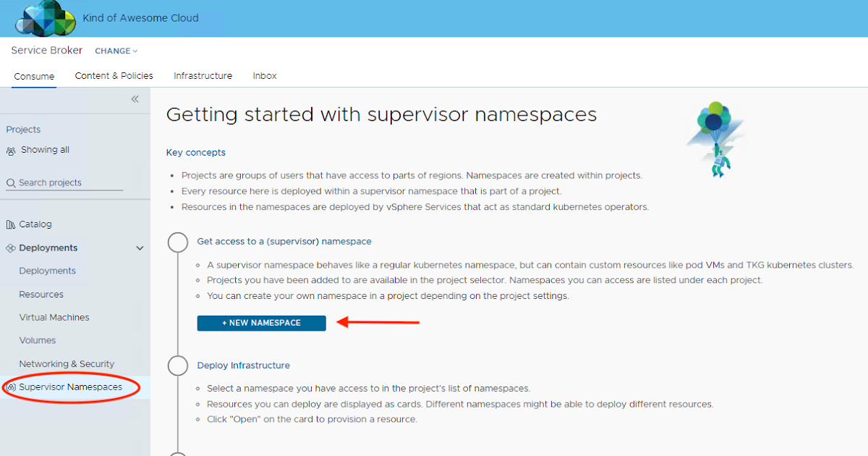868x456 pixels.
Task: Click the Projects heading in sidebar
Action: 23,130
